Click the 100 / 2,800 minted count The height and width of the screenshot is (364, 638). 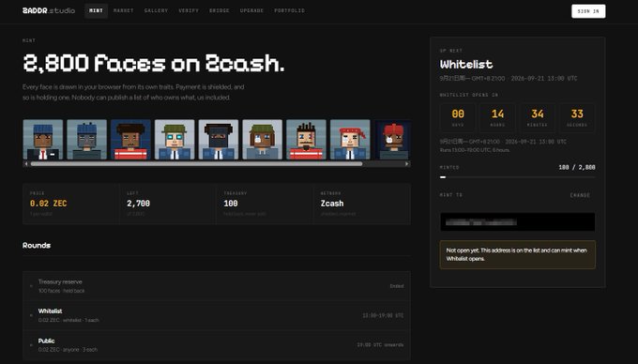click(x=577, y=167)
